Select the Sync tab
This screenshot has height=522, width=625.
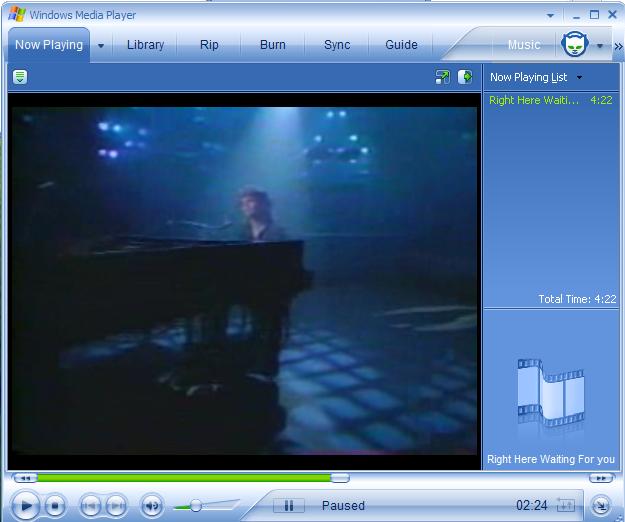coord(337,45)
